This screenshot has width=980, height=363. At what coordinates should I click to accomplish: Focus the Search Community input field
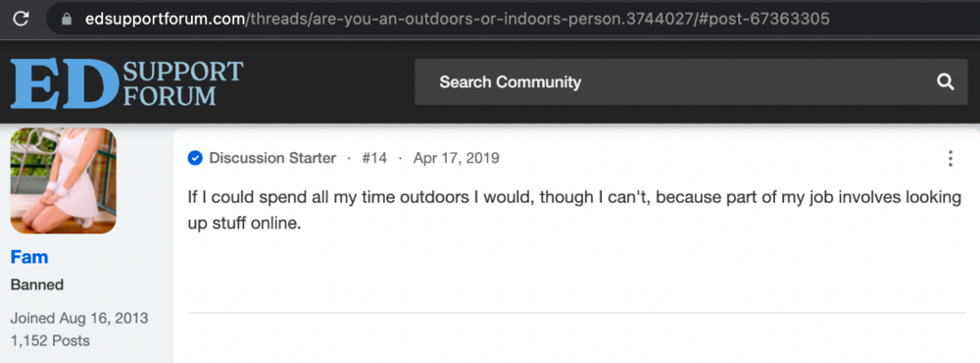[x=691, y=82]
